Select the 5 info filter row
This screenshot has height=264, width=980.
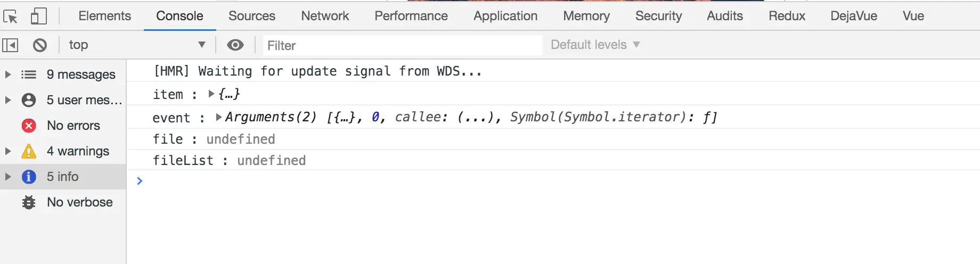pos(63,177)
